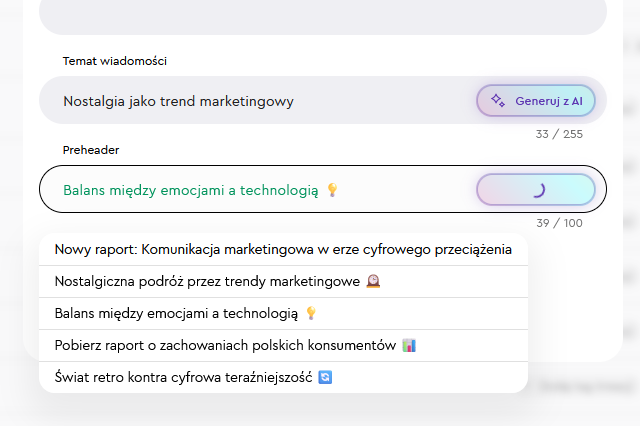The height and width of the screenshot is (426, 640).
Task: Click the bar chart emoji after 'Pobierz raport' suggestion
Action: coord(408,346)
